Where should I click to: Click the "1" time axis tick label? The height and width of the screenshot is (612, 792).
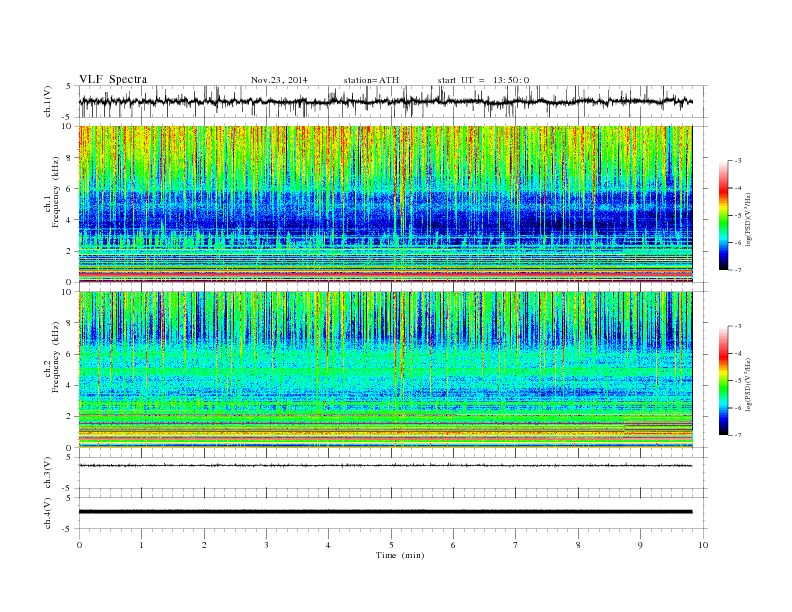click(141, 545)
